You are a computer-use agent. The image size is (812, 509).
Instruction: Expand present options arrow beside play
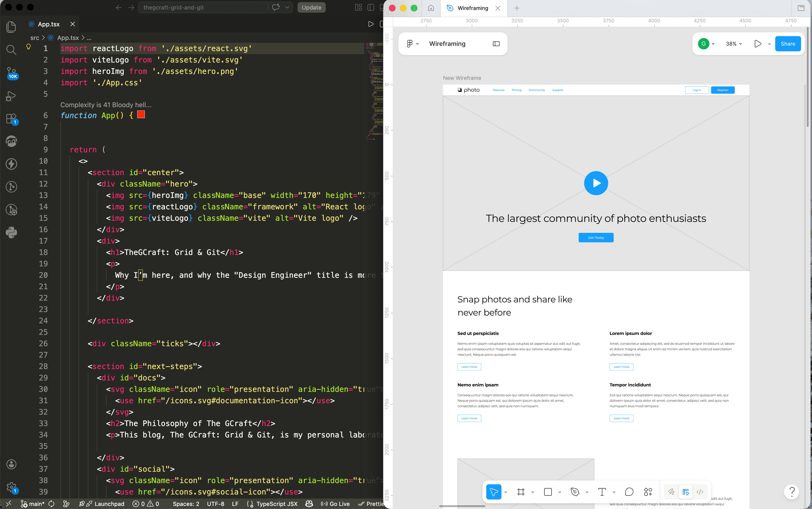[769, 44]
